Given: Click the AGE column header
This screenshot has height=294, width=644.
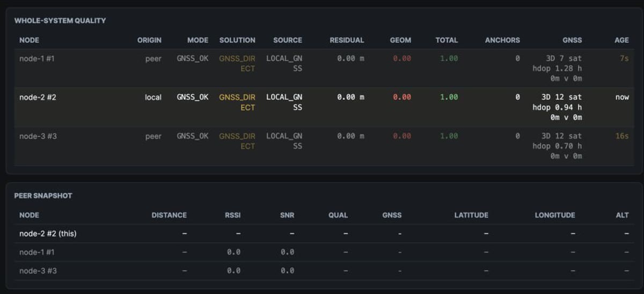Looking at the screenshot, I should point(621,40).
